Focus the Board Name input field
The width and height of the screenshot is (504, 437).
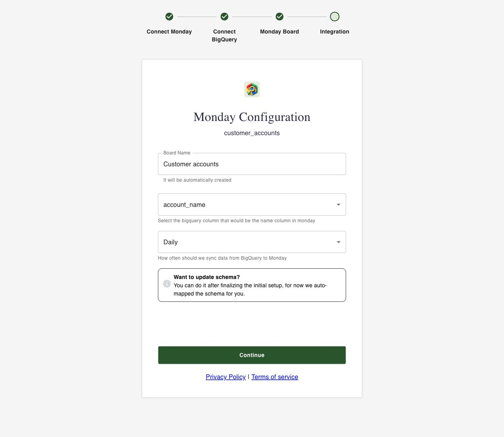click(x=252, y=164)
